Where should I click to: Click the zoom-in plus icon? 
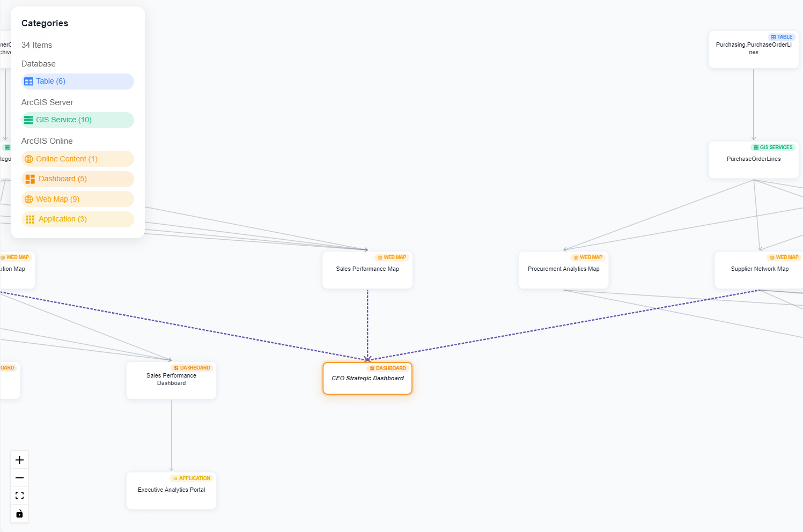coord(19,460)
